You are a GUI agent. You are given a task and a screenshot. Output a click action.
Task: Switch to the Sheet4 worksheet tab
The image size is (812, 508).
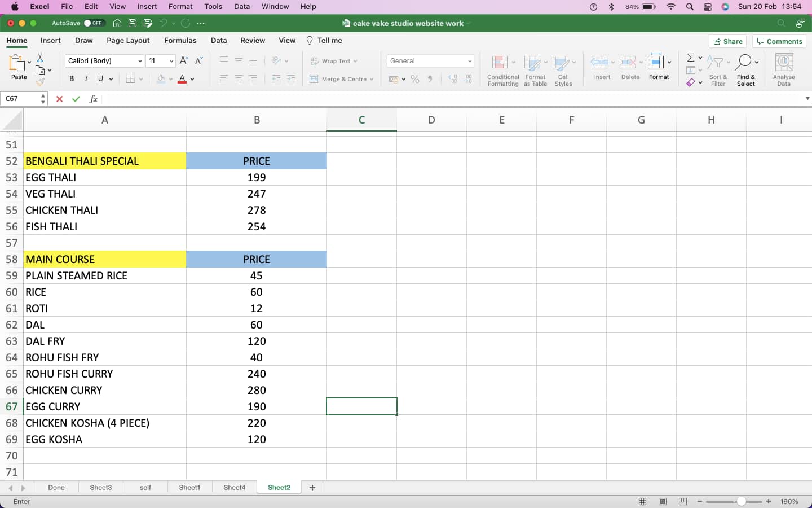(x=234, y=488)
